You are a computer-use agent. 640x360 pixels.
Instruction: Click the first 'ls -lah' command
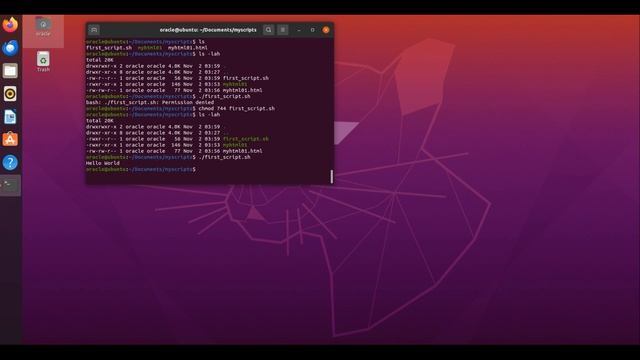209,54
